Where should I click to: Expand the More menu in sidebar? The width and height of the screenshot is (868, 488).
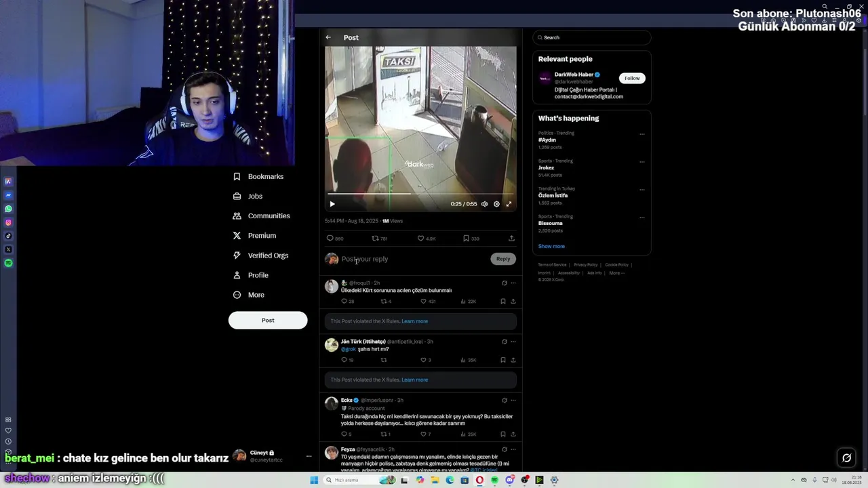(x=248, y=295)
